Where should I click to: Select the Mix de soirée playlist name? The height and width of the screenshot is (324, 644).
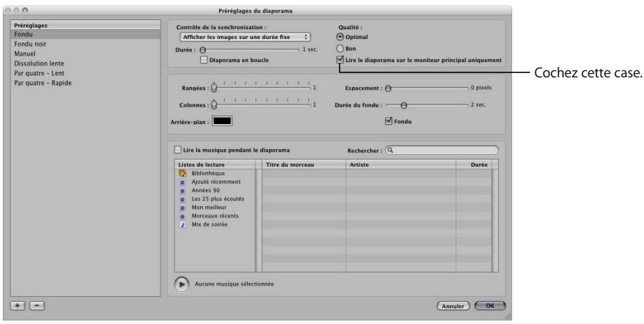pos(209,225)
